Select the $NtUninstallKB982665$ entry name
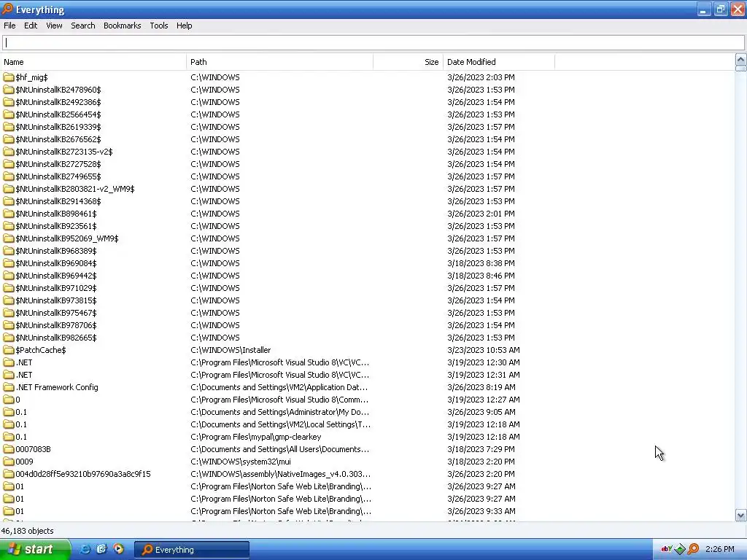747x560 pixels. click(x=55, y=338)
